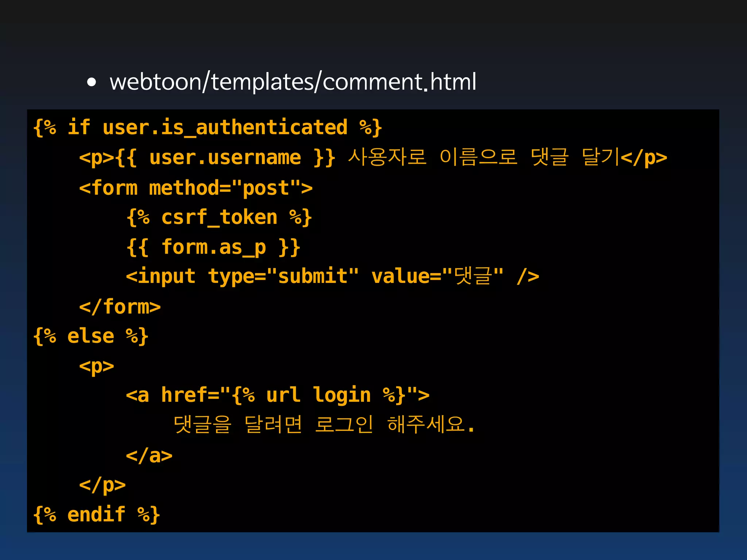Click the '{{ form.as_p }}' line
747x560 pixels.
click(x=213, y=247)
